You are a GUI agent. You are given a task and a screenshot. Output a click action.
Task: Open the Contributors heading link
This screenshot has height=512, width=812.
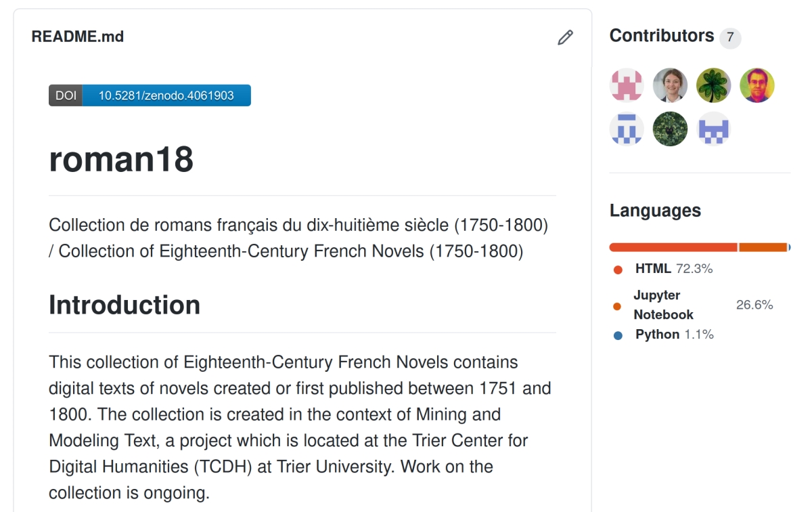point(662,36)
